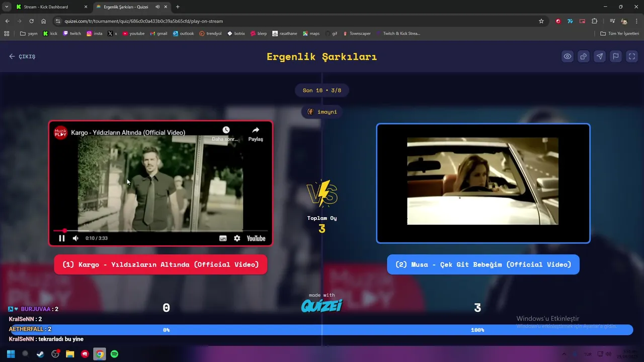Open the kick bookmark

pyautogui.click(x=50, y=34)
